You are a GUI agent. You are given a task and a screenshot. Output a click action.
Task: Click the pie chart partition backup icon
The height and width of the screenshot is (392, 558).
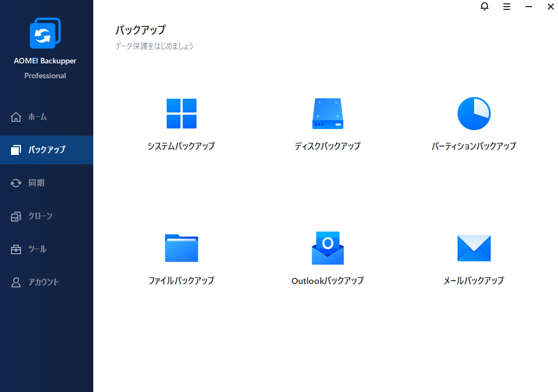pos(474,114)
